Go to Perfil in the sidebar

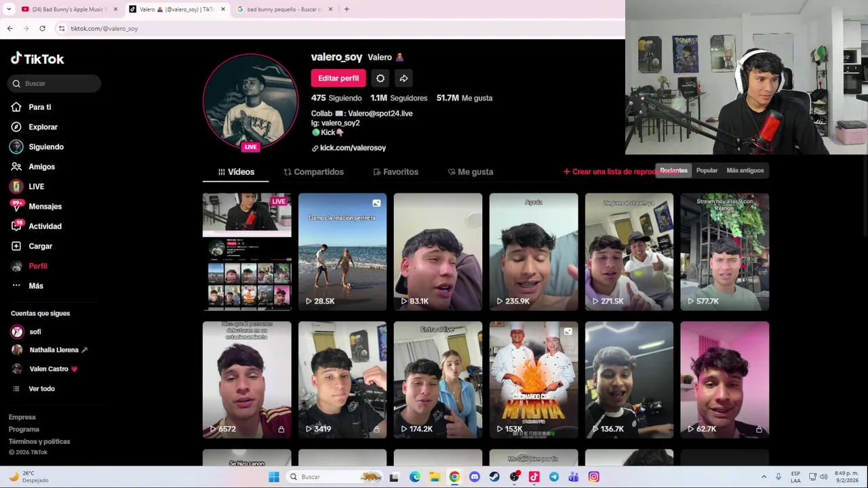tap(37, 266)
